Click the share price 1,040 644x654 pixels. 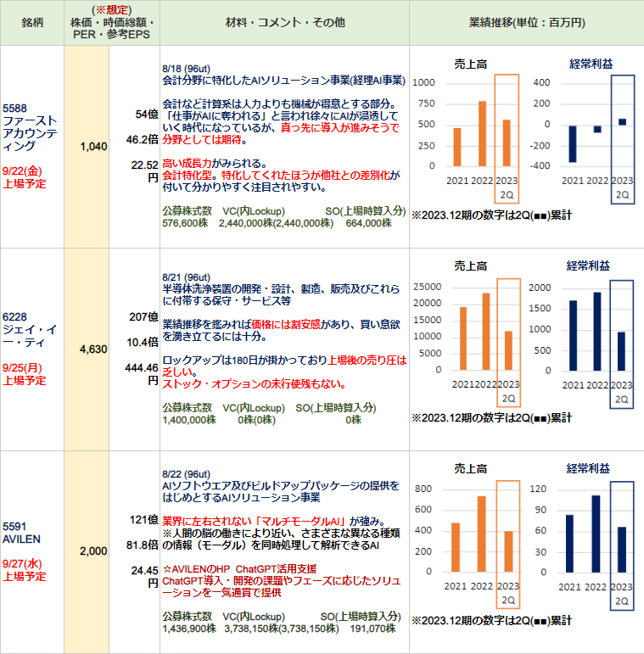(x=94, y=147)
